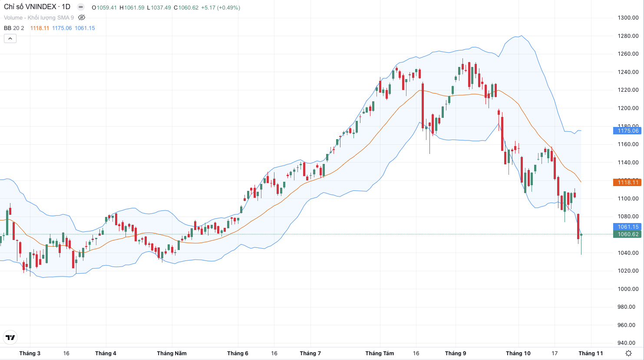
Task: Click the open value O 1059.41
Action: [104, 8]
